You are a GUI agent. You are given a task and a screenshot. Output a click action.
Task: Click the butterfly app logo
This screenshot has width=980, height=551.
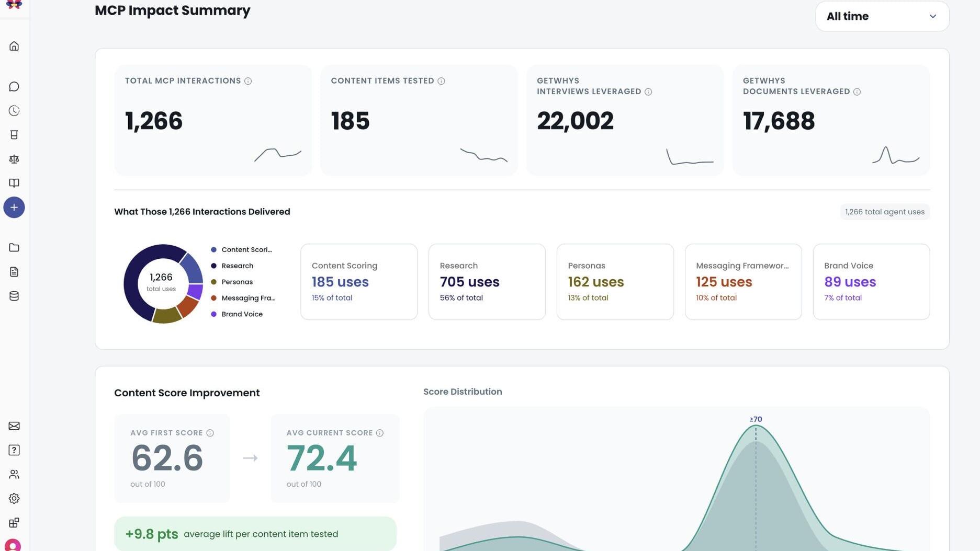pos(14,4)
